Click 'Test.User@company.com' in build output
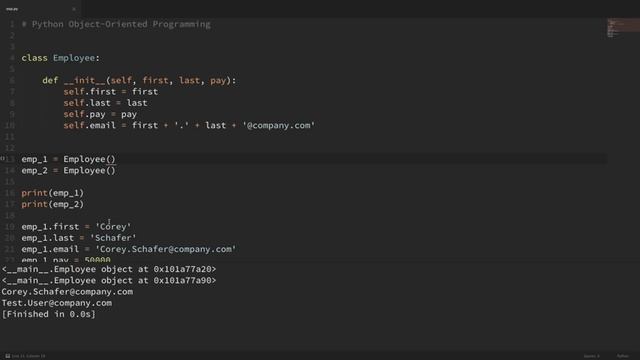Viewport: 640px width, 360px height. [57, 303]
